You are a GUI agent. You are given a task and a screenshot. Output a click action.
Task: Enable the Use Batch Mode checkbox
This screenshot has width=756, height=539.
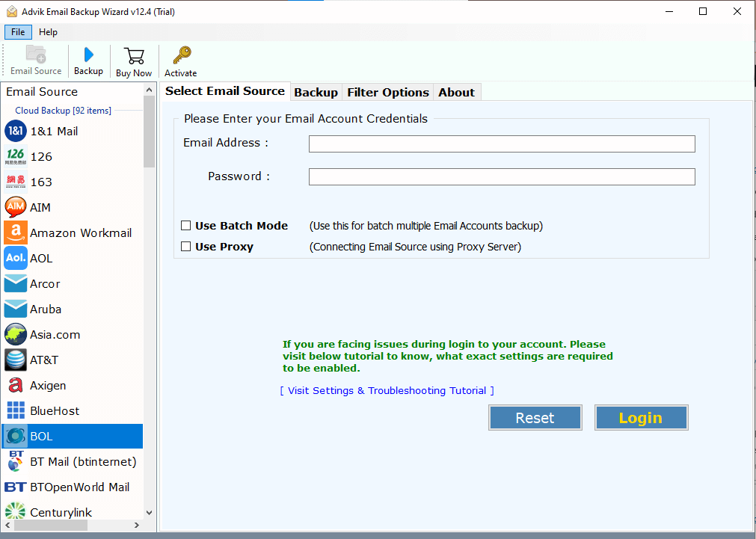point(185,225)
